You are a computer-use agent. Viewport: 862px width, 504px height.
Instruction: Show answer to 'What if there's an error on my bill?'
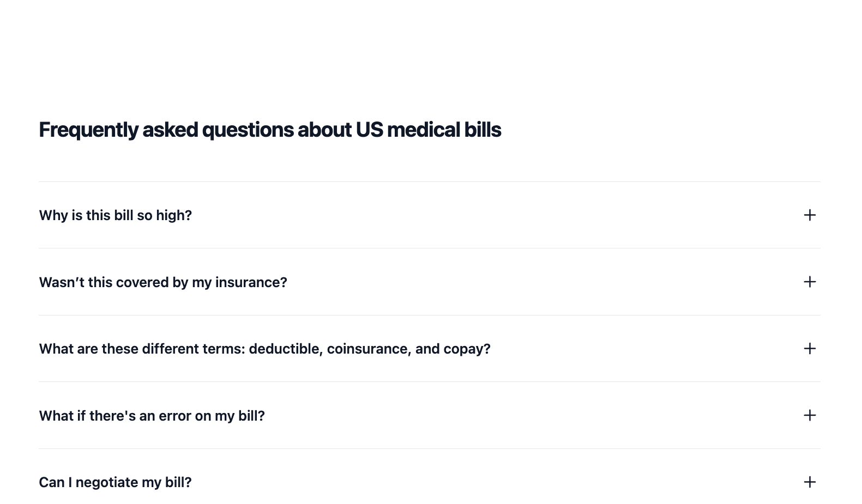152,416
